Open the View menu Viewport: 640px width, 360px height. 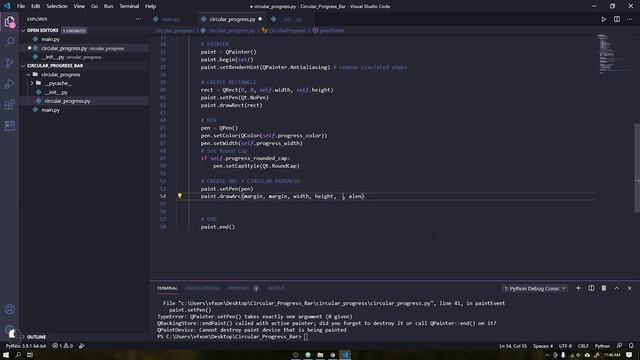[x=79, y=6]
